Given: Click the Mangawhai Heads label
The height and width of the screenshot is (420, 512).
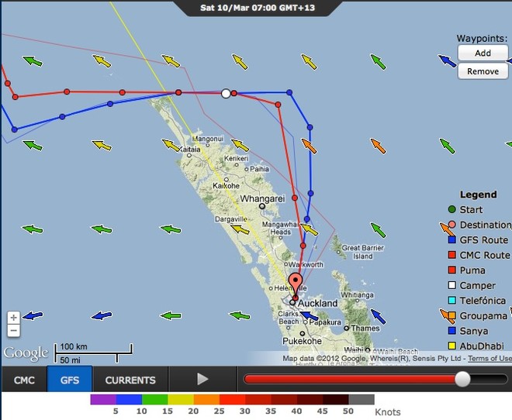Looking at the screenshot, I should (280, 229).
